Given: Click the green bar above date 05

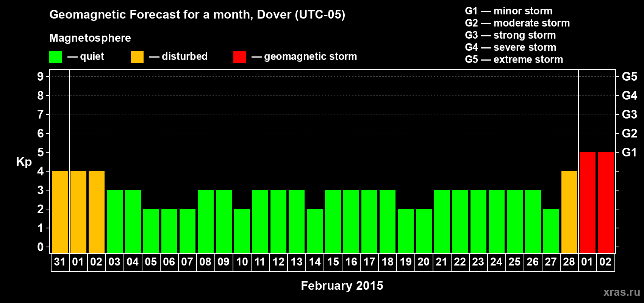Looking at the screenshot, I should (151, 231).
